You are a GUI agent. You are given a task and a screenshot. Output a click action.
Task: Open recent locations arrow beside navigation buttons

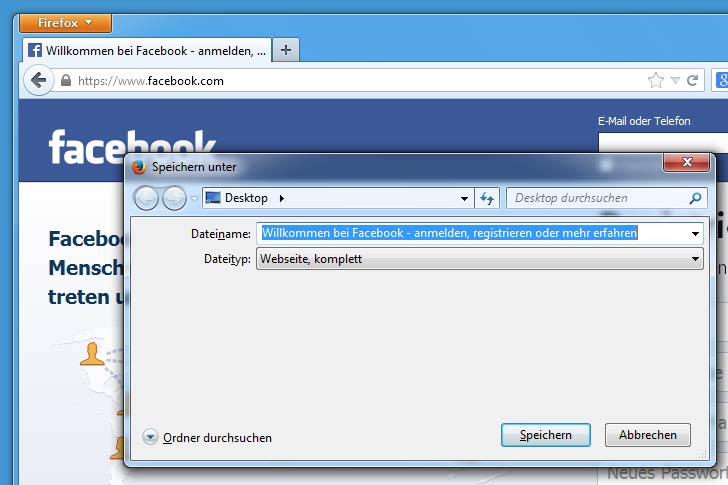pyautogui.click(x=194, y=199)
